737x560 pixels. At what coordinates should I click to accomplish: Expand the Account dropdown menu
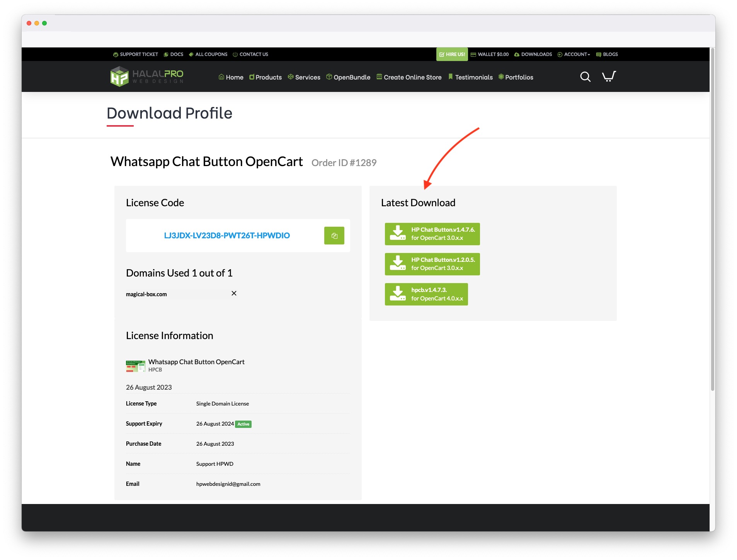(x=574, y=54)
